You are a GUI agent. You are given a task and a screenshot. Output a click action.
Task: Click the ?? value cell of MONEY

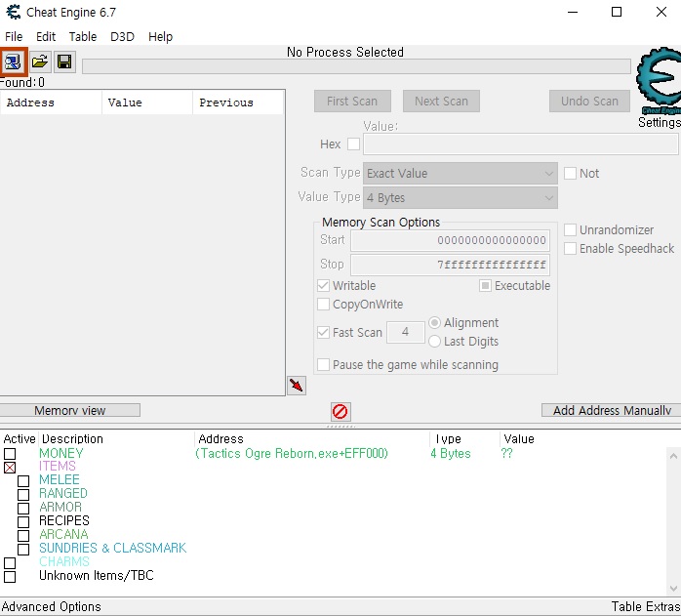506,453
